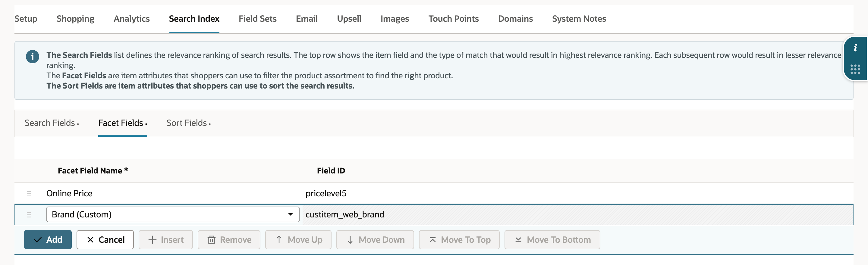Screen dimensions: 868x265
Task: Grab the drag handle on Brand (Custom) row
Action: pyautogui.click(x=29, y=214)
